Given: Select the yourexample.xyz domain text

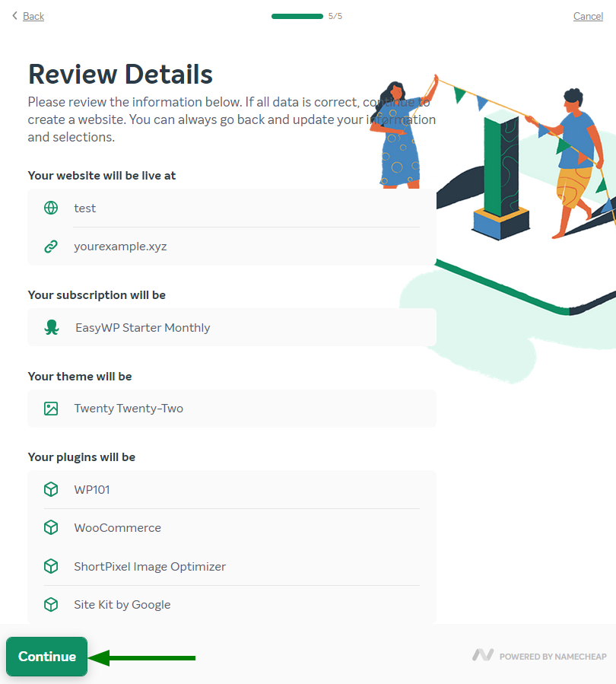Looking at the screenshot, I should (120, 247).
